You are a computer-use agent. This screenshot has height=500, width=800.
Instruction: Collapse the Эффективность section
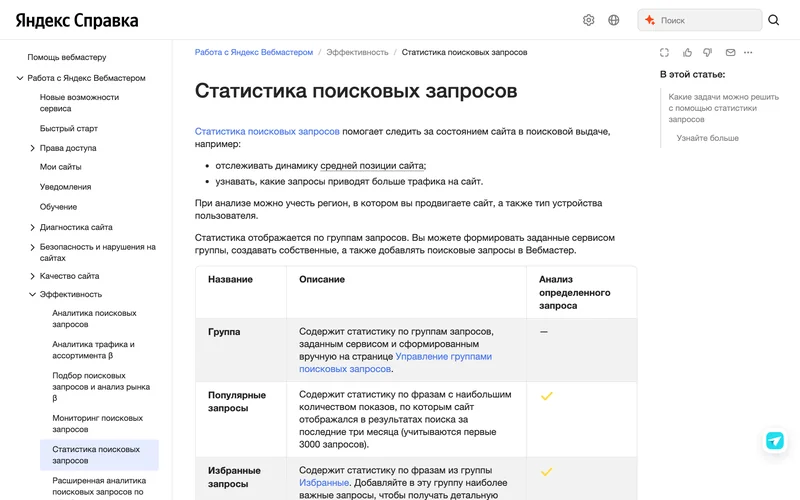click(32, 294)
